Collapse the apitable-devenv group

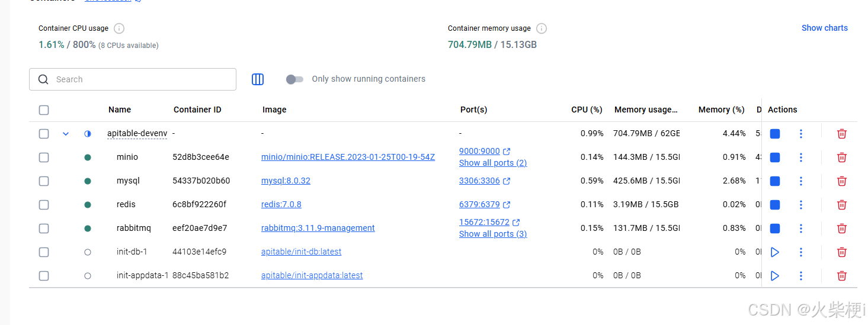click(x=66, y=134)
